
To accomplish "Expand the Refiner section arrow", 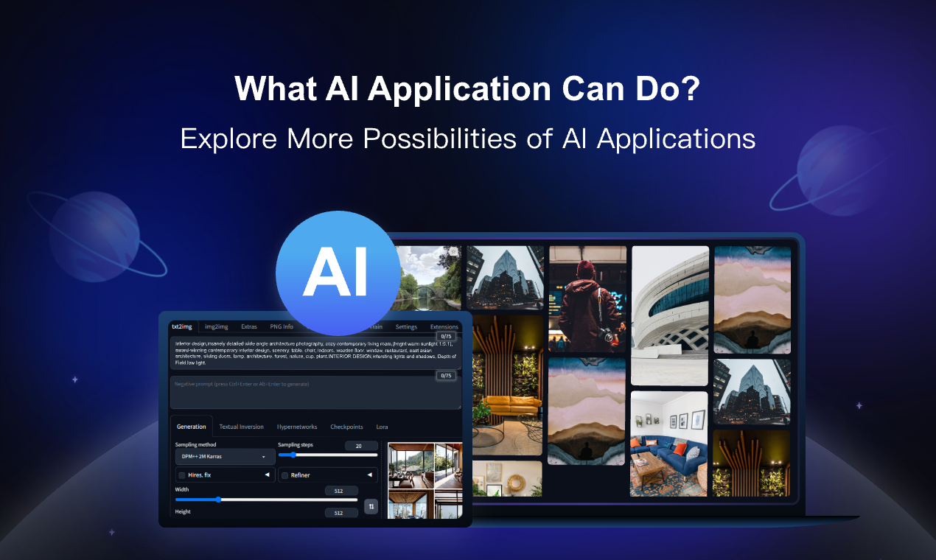I will (x=370, y=475).
